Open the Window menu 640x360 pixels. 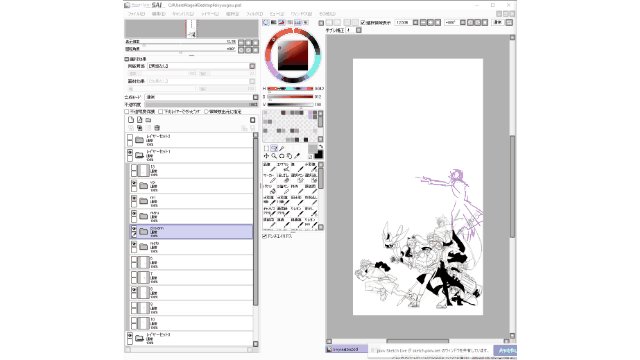click(x=301, y=14)
